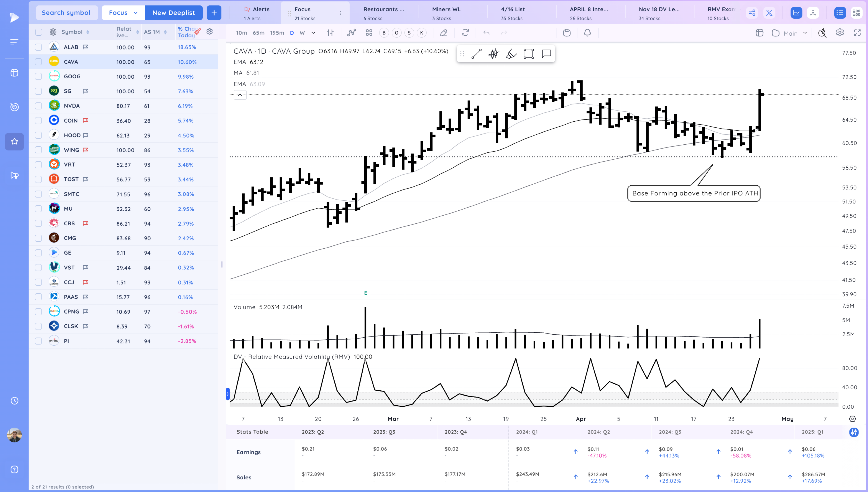Click the eraser icon in chart toolbar
The image size is (868, 492).
(x=444, y=33)
